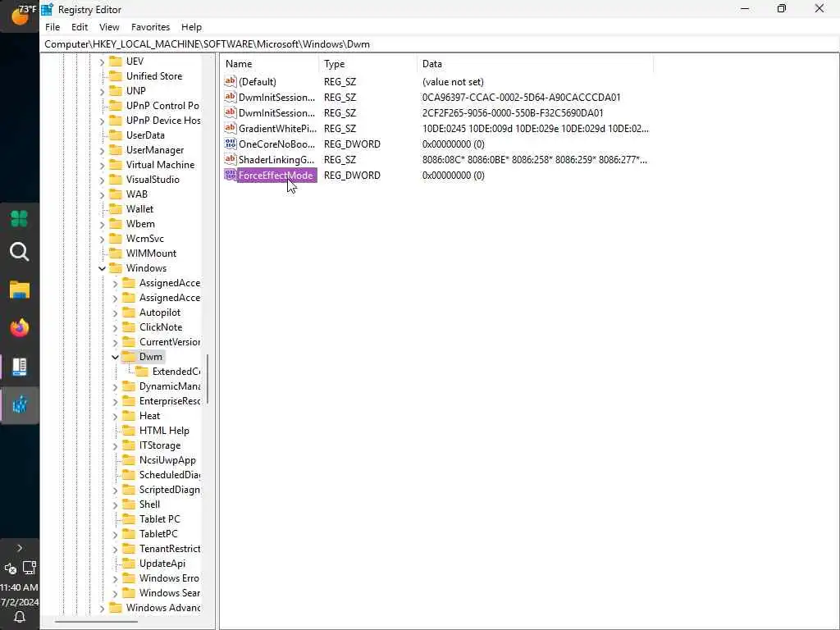Open taskbar Search

pyautogui.click(x=20, y=252)
